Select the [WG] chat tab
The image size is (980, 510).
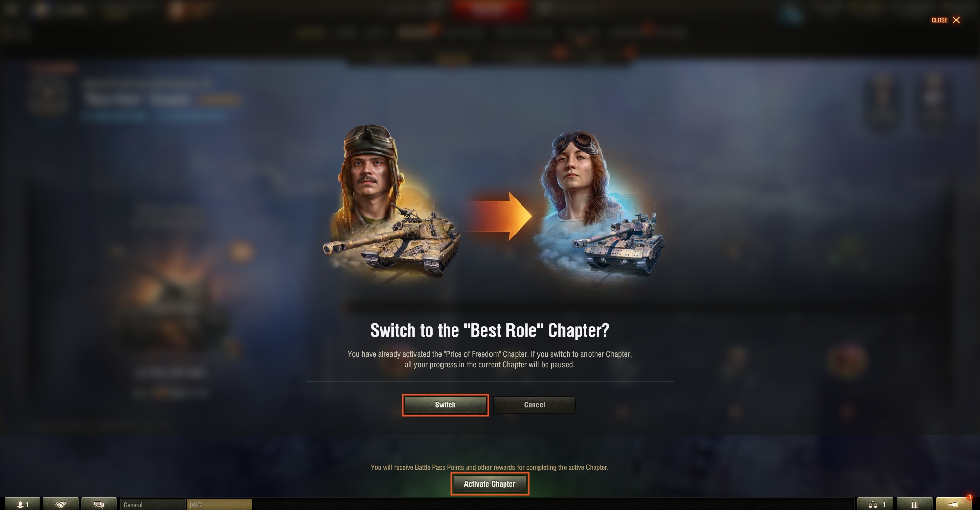tap(219, 504)
